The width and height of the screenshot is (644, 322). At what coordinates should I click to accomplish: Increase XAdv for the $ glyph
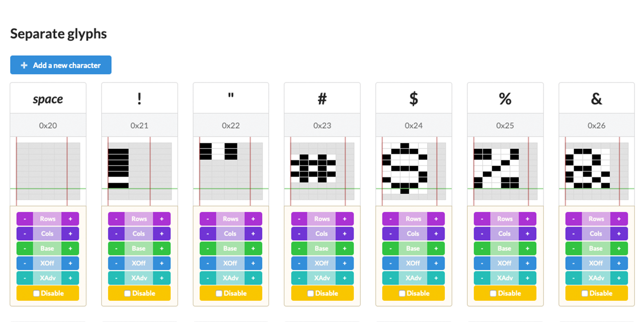[x=436, y=278]
